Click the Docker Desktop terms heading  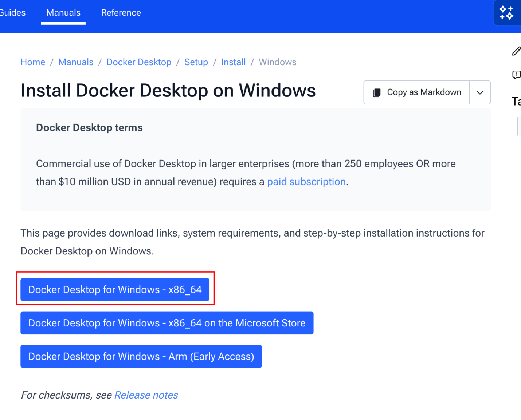[x=89, y=128]
